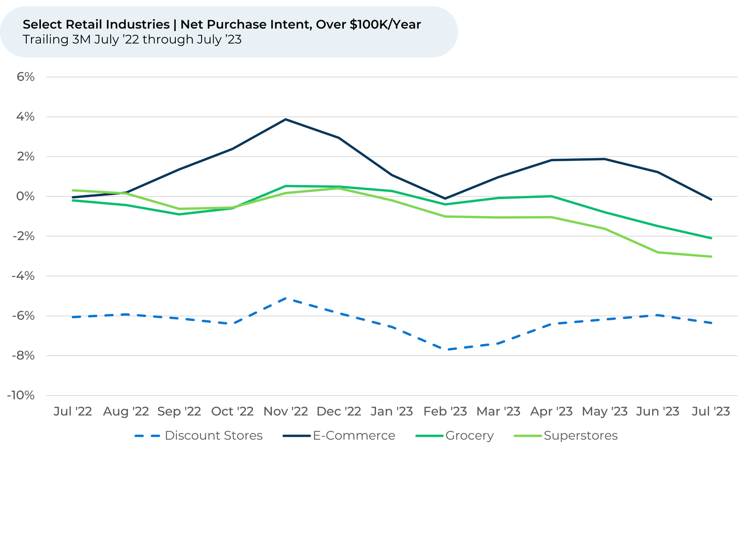Click the dashed blue Discount Stores legend swatch
The width and height of the screenshot is (756, 558).
click(147, 436)
